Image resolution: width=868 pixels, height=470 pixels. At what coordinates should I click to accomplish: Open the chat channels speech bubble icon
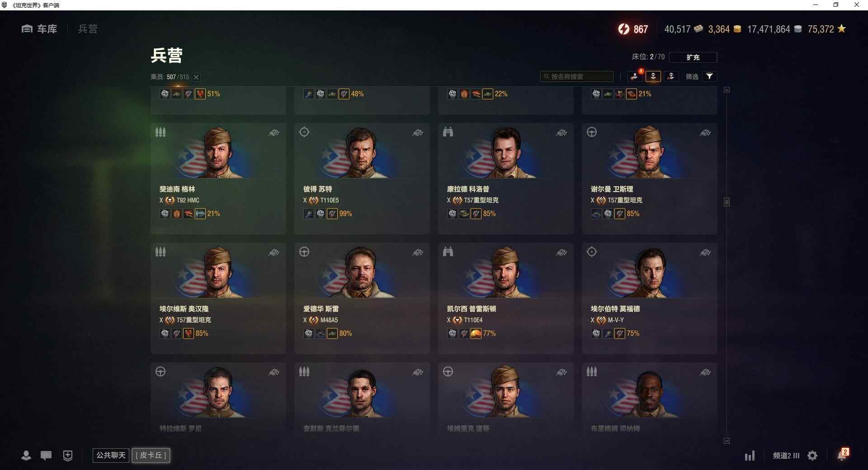pos(46,456)
